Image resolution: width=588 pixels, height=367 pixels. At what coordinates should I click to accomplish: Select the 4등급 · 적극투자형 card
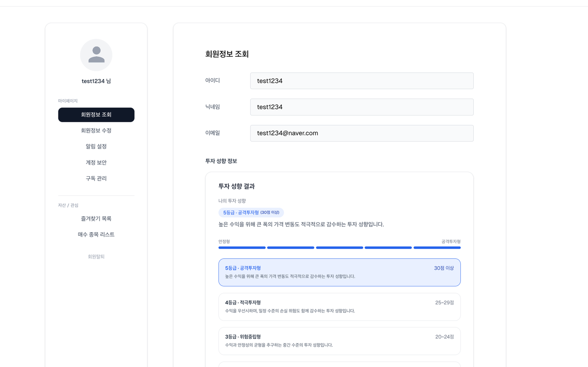pos(339,307)
